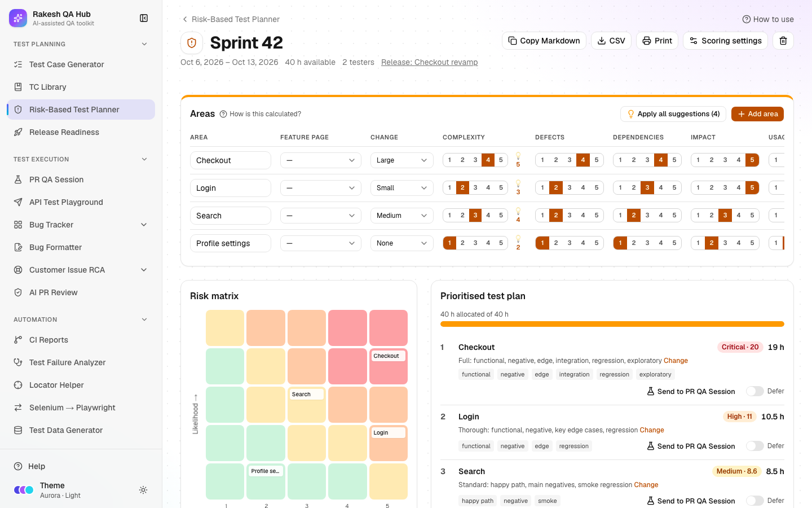Click the info icon next to How is this calculated

coord(223,114)
